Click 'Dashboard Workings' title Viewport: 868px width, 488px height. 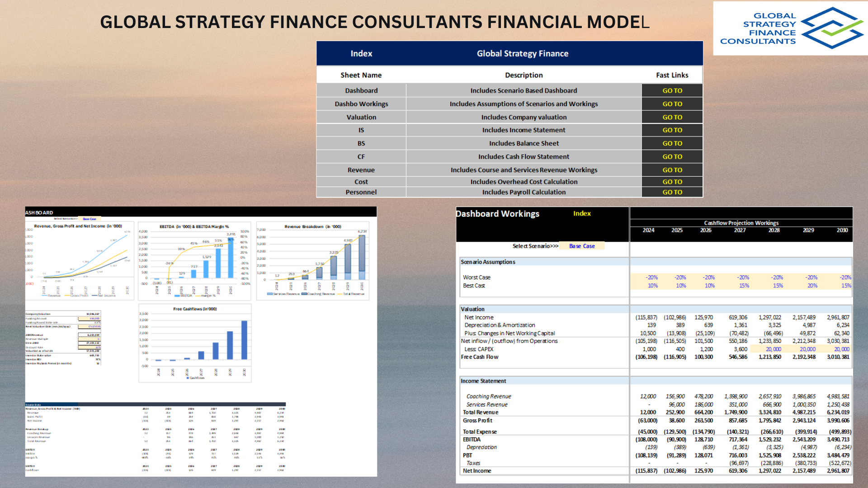498,214
